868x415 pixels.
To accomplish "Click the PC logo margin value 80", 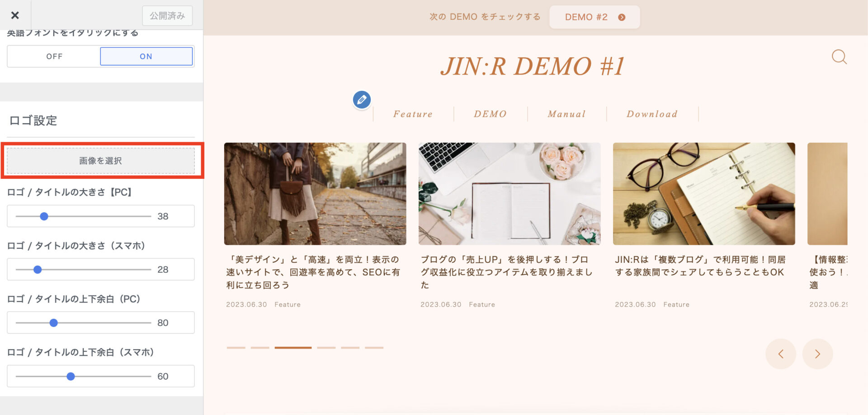I will pos(163,323).
